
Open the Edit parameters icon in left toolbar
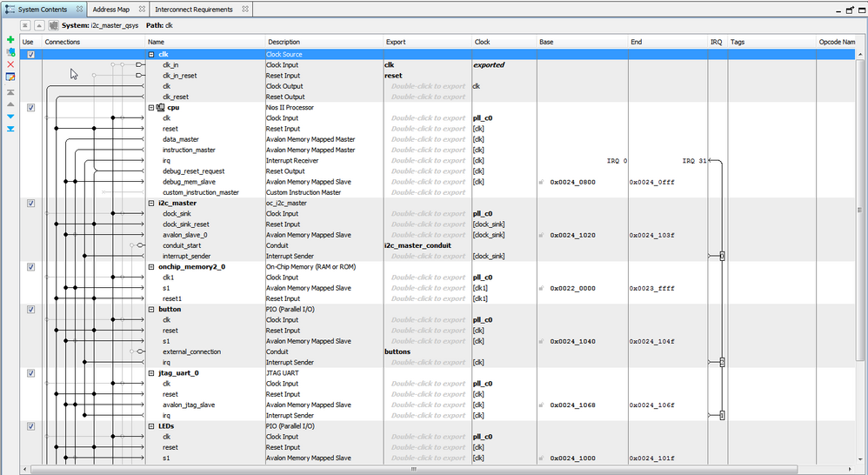point(10,77)
